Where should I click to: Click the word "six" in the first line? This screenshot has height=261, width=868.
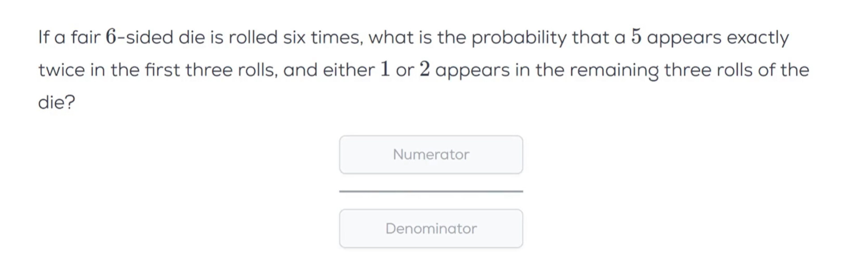pos(294,37)
